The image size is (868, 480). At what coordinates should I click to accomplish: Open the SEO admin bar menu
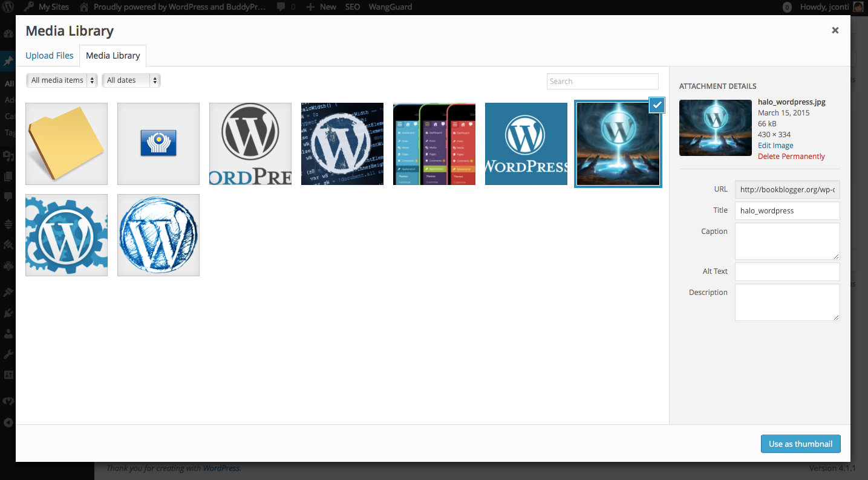pyautogui.click(x=353, y=7)
